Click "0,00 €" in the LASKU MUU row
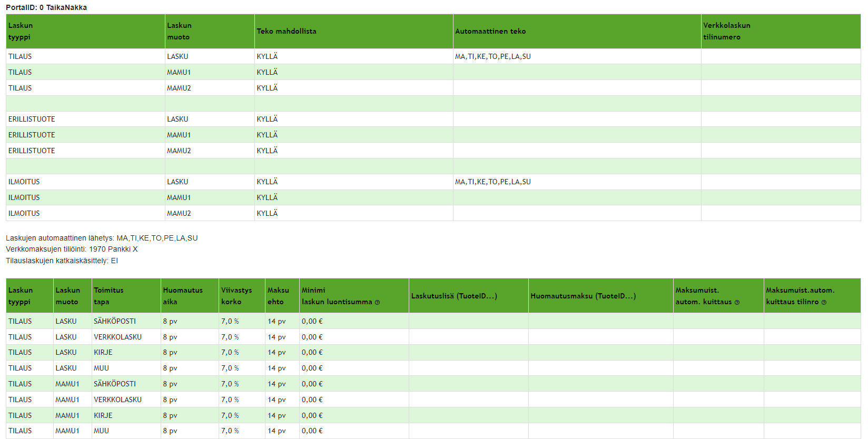Screen dimensions: 868x439 (312, 368)
